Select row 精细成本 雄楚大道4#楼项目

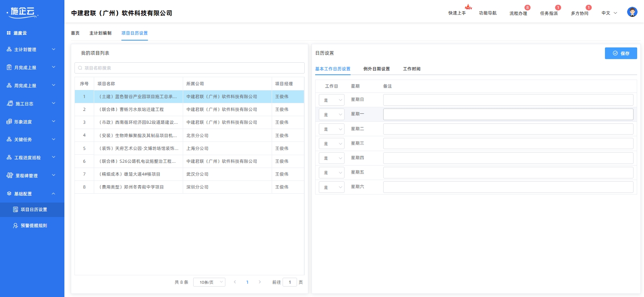[189, 174]
